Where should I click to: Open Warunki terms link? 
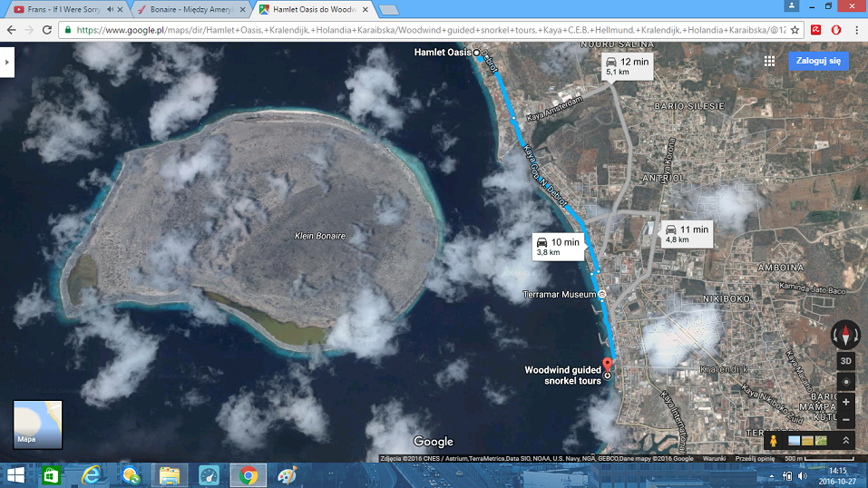click(x=714, y=459)
